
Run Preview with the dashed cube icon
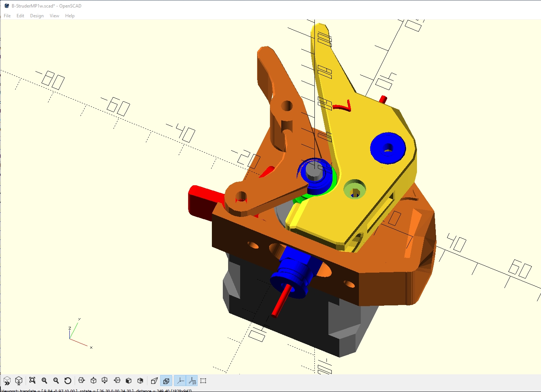7,381
